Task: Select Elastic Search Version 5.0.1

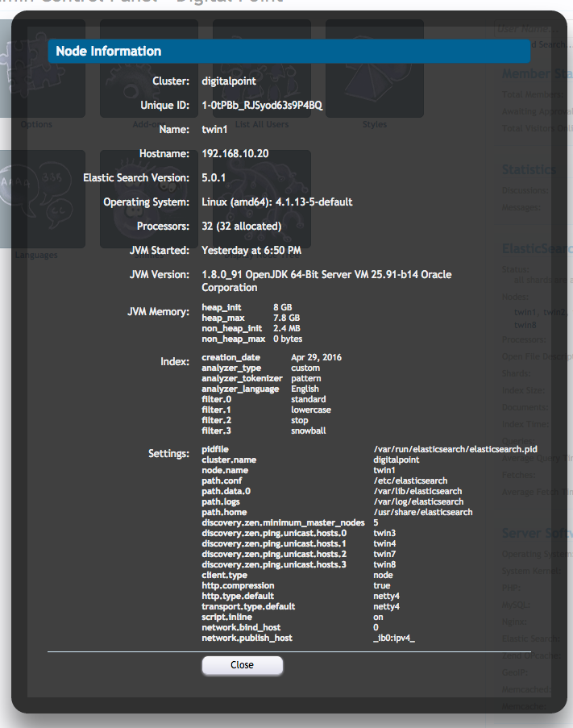Action: coord(214,177)
